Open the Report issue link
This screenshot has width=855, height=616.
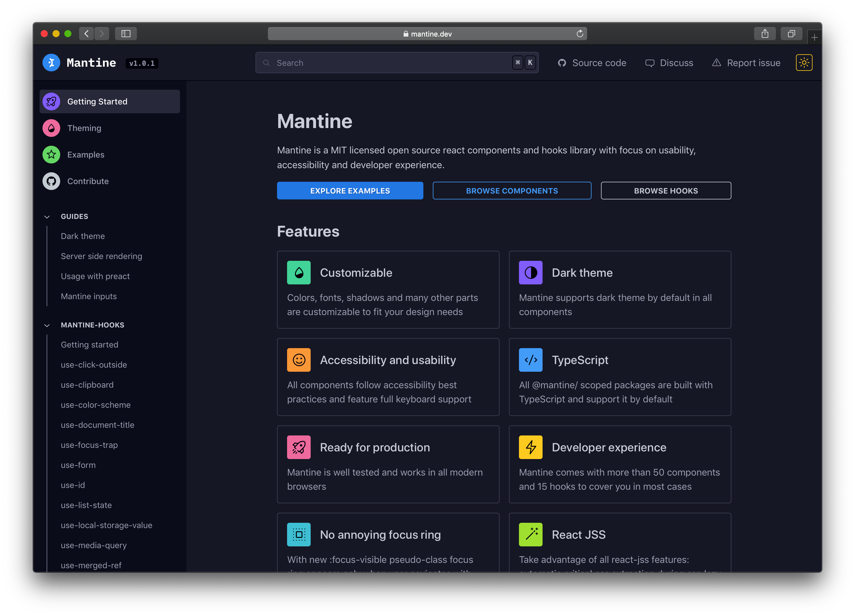click(746, 63)
